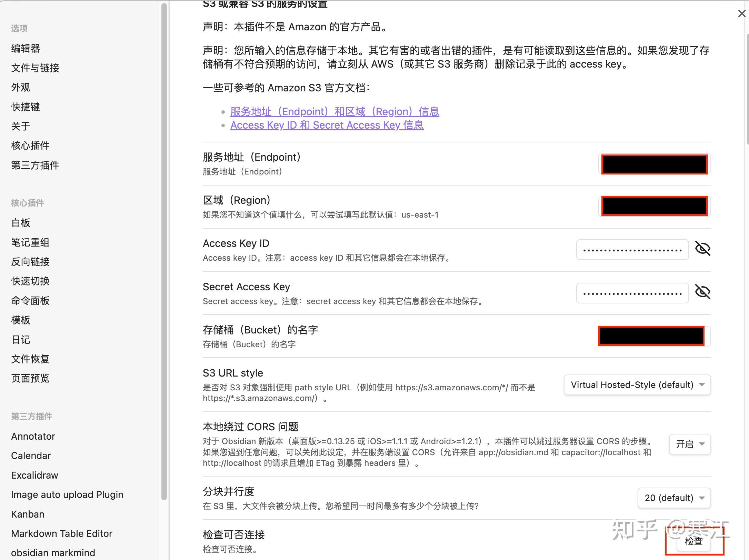Open the 文件与链接 settings section
749x560 pixels.
(x=35, y=68)
